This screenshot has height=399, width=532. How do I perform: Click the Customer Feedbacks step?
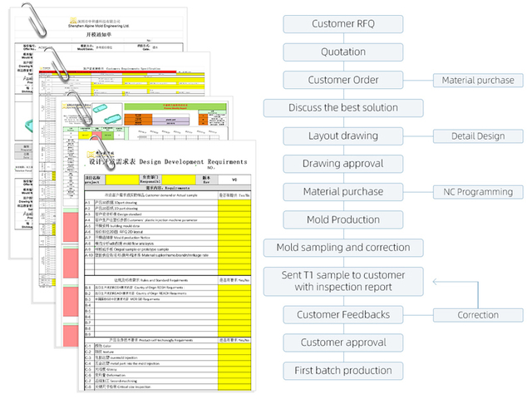(342, 315)
